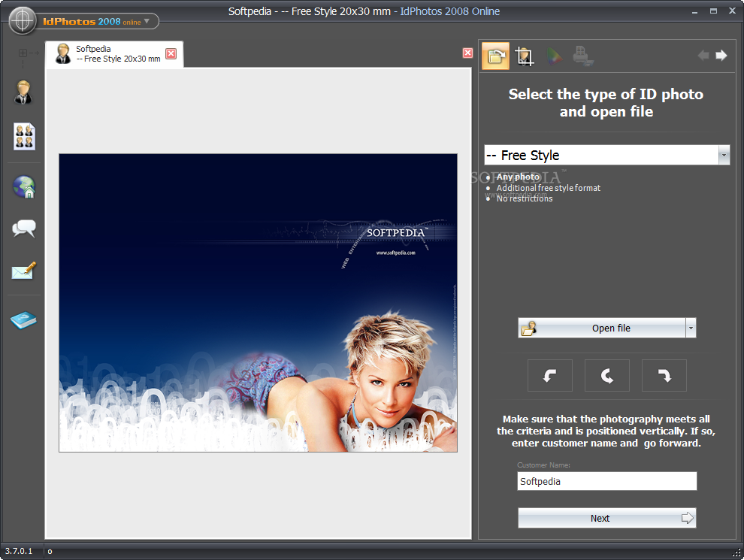744x560 pixels.
Task: Open the chat speech bubbles icon
Action: click(x=24, y=229)
